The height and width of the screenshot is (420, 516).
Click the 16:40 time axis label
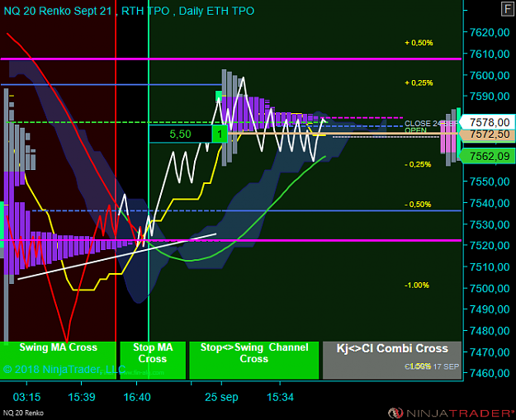tap(136, 397)
